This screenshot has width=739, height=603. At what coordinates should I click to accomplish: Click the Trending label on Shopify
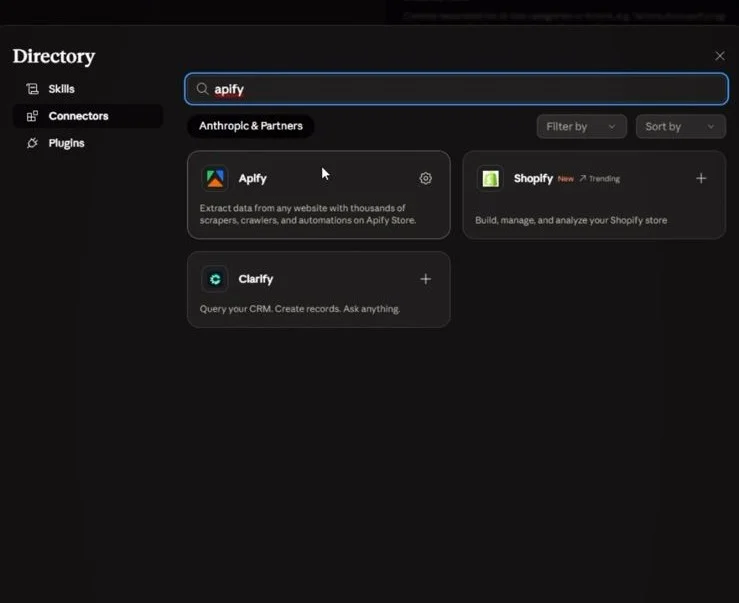(x=600, y=179)
